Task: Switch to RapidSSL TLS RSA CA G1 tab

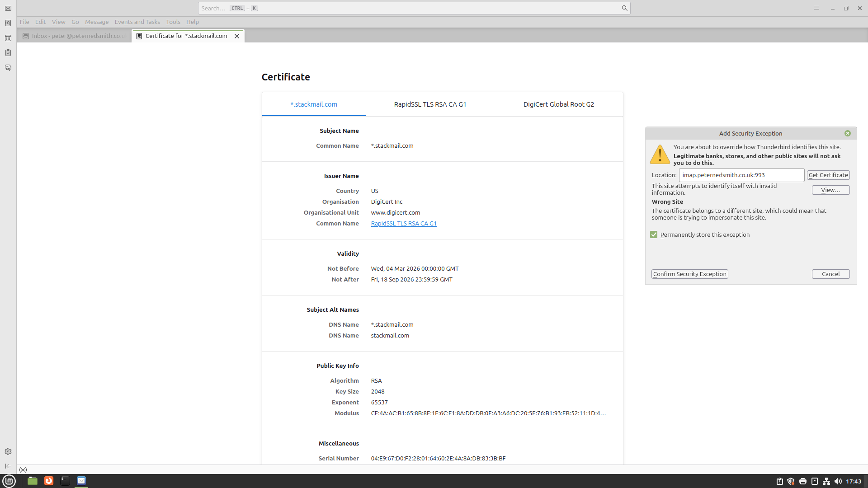Action: coord(430,104)
